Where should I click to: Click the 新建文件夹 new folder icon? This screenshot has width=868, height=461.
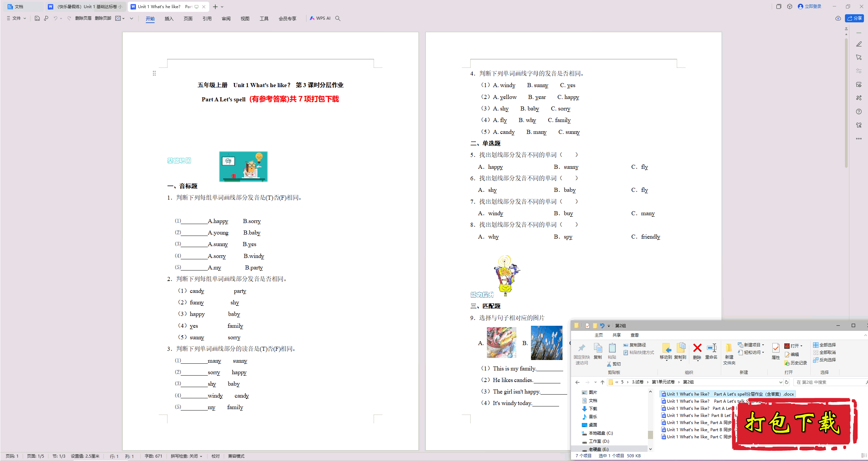click(x=729, y=354)
